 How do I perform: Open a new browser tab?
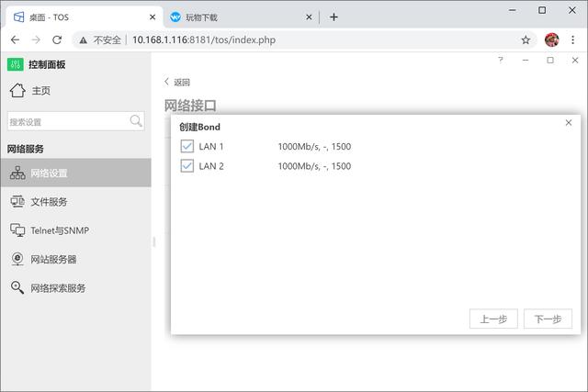pos(334,17)
